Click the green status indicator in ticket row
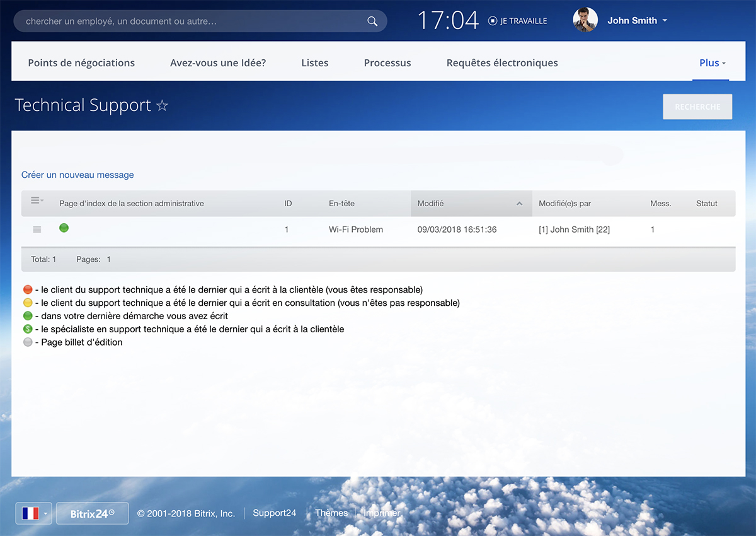Image resolution: width=756 pixels, height=536 pixels. tap(64, 228)
